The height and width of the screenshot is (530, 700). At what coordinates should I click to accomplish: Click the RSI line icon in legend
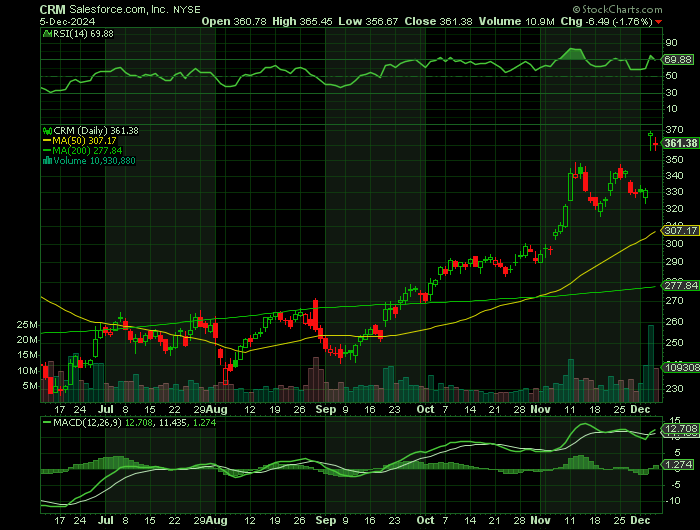click(47, 33)
